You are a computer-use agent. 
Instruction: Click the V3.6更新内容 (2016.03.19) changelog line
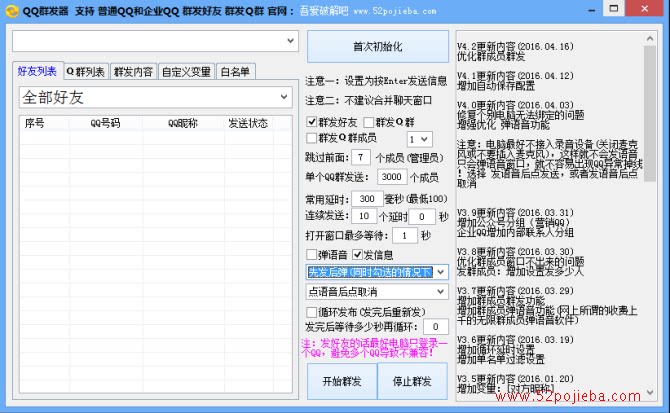[515, 340]
